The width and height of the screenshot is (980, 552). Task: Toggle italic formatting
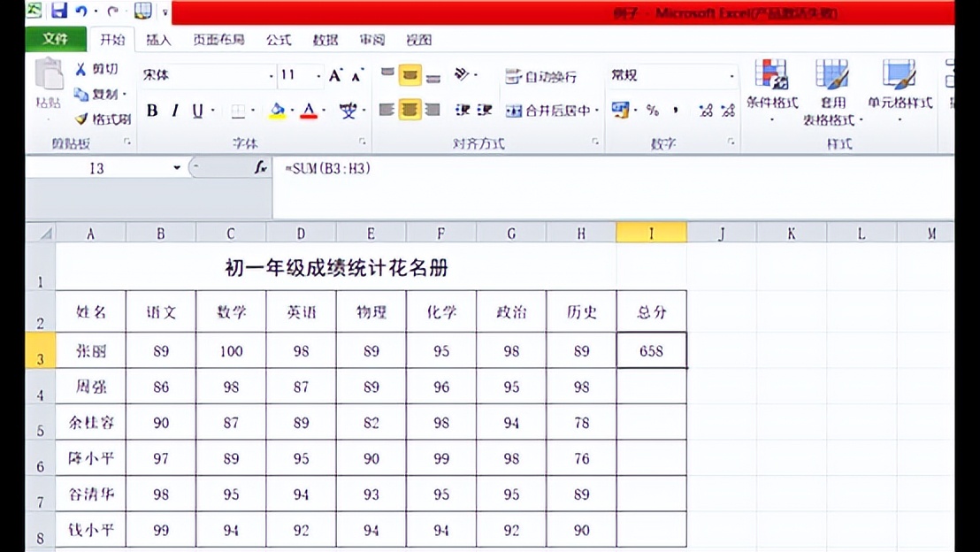coord(175,111)
